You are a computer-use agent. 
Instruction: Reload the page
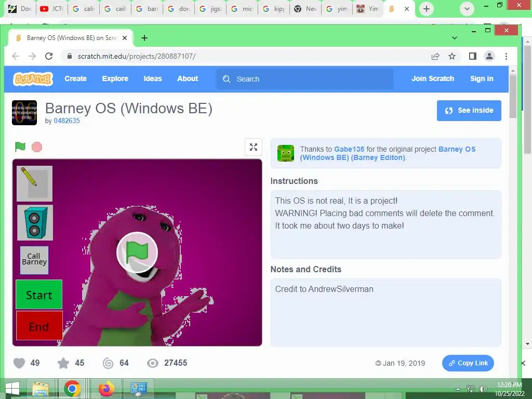[49, 56]
